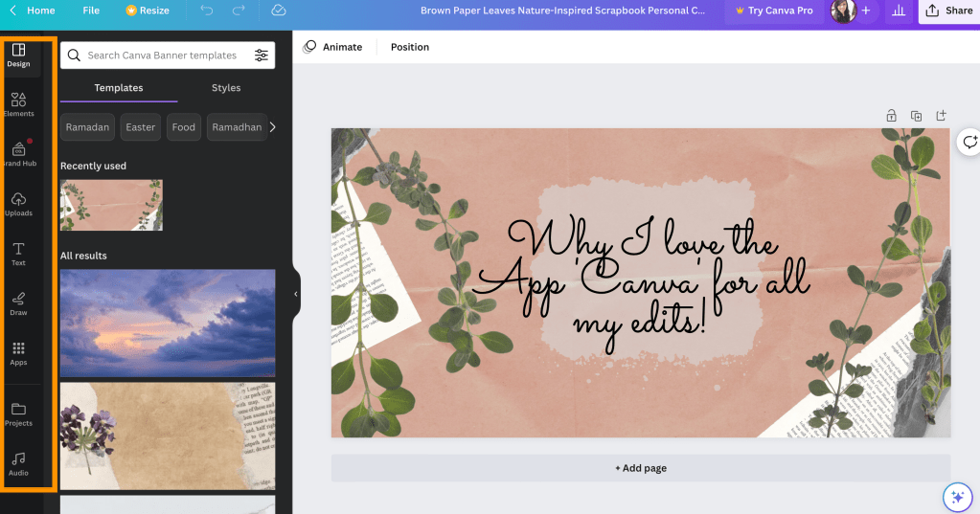
Task: Click the undo arrow icon
Action: (x=207, y=11)
